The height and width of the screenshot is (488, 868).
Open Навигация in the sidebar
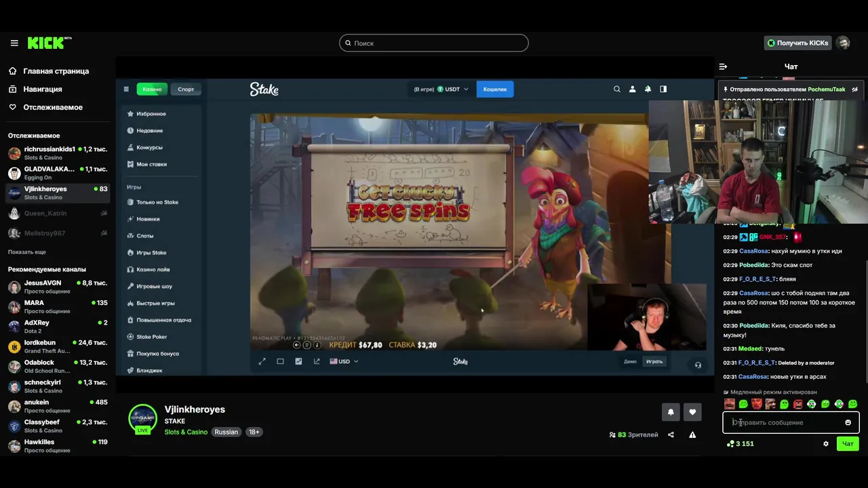pyautogui.click(x=35, y=89)
